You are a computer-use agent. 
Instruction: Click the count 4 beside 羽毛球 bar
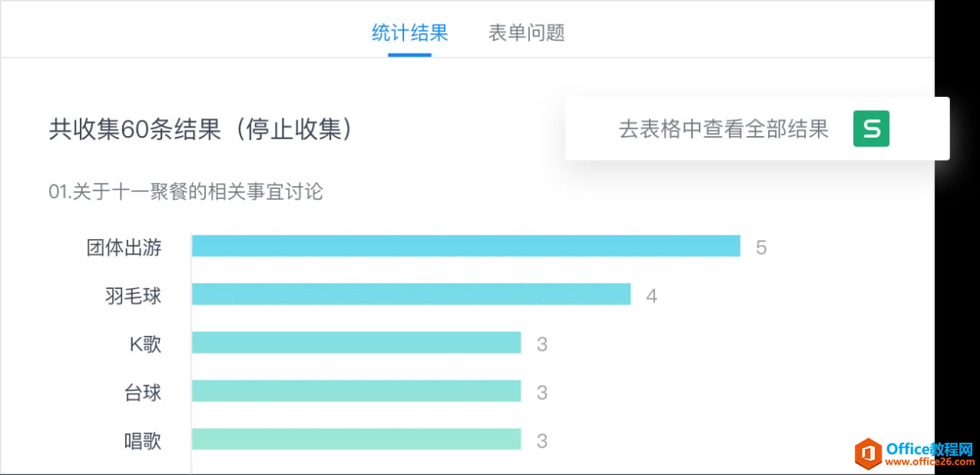pos(651,296)
